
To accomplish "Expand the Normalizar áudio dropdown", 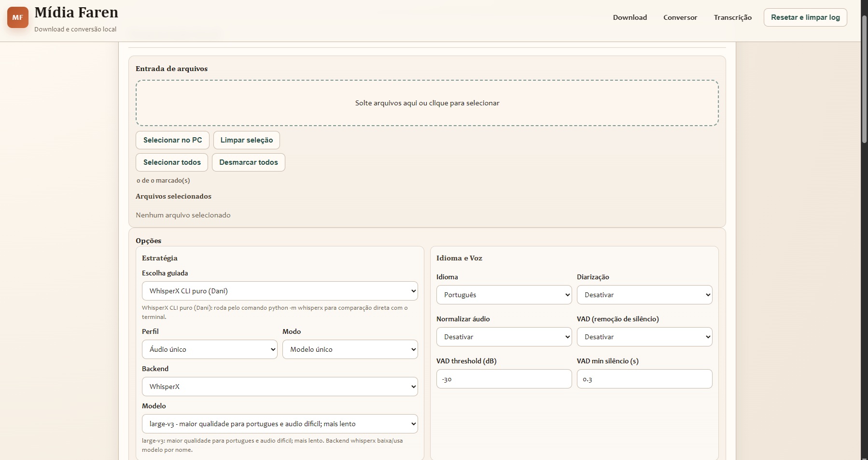I will (x=504, y=337).
